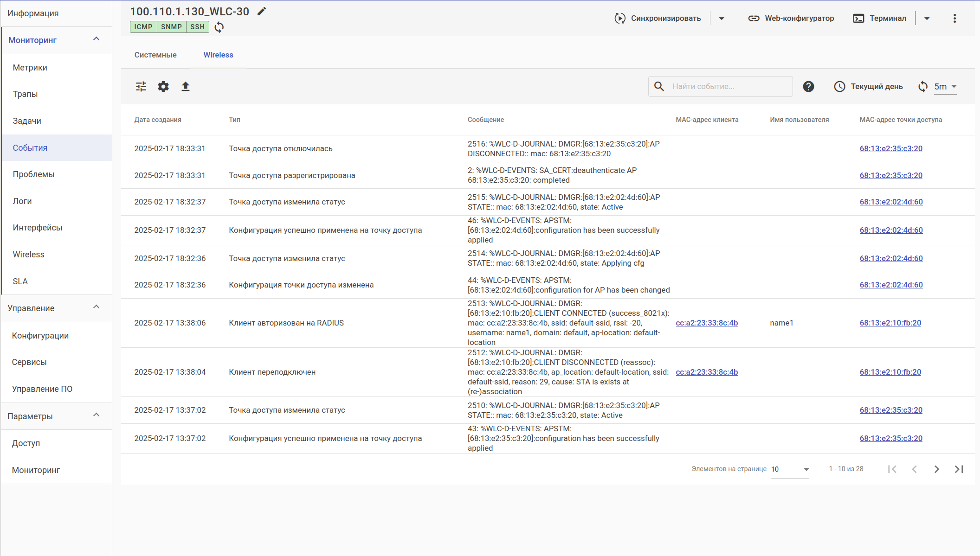This screenshot has height=556, width=980.
Task: Click the help question mark icon
Action: (808, 86)
